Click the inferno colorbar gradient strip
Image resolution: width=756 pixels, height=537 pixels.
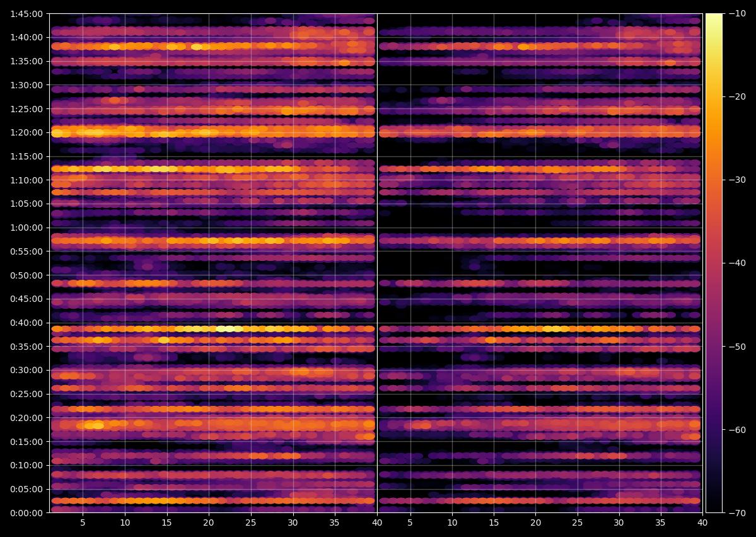tap(714, 263)
